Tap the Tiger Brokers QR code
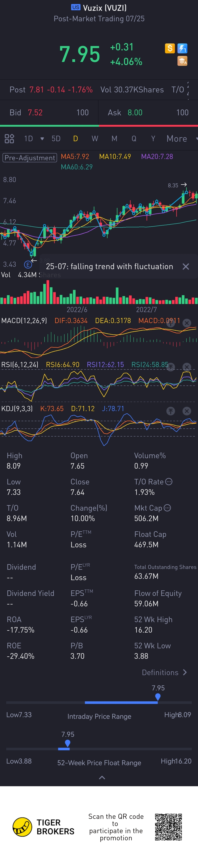The height and width of the screenshot is (868, 198). pos(168,827)
